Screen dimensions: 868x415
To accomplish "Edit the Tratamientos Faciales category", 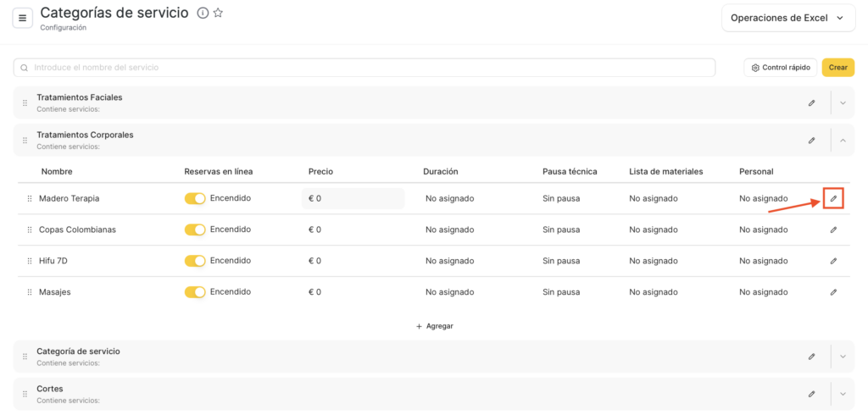I will click(811, 102).
